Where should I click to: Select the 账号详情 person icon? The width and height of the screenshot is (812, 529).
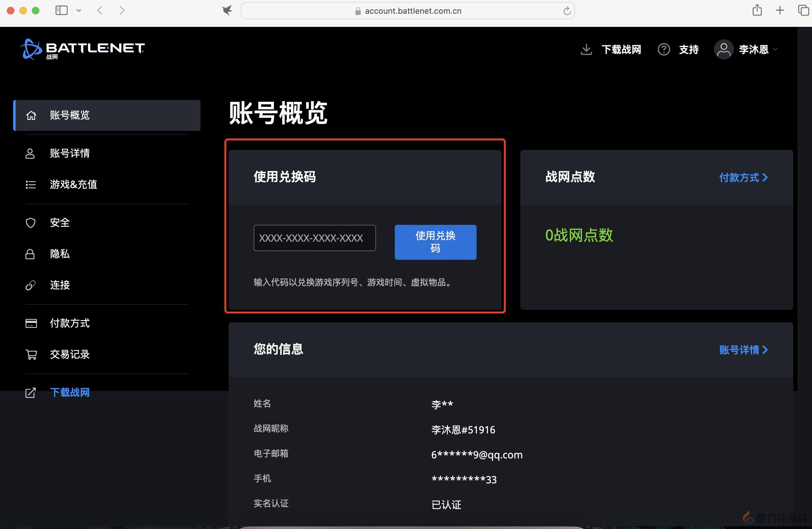pyautogui.click(x=30, y=153)
